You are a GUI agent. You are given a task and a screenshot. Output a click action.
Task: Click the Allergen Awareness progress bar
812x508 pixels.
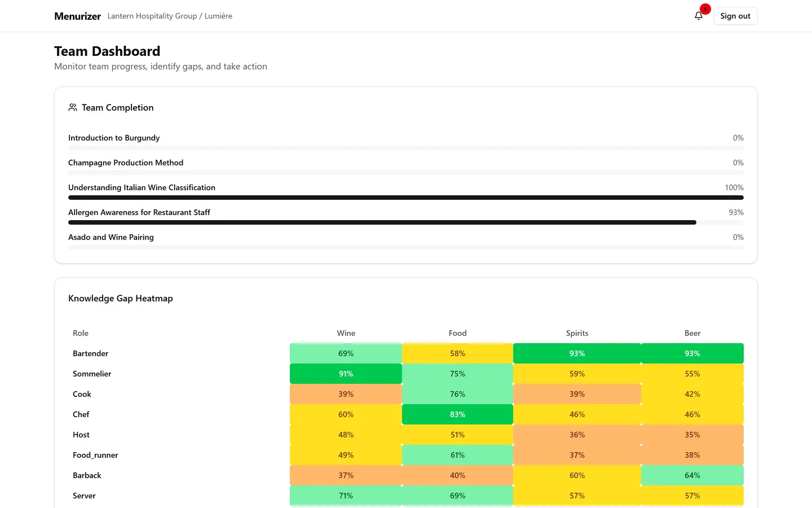point(406,222)
